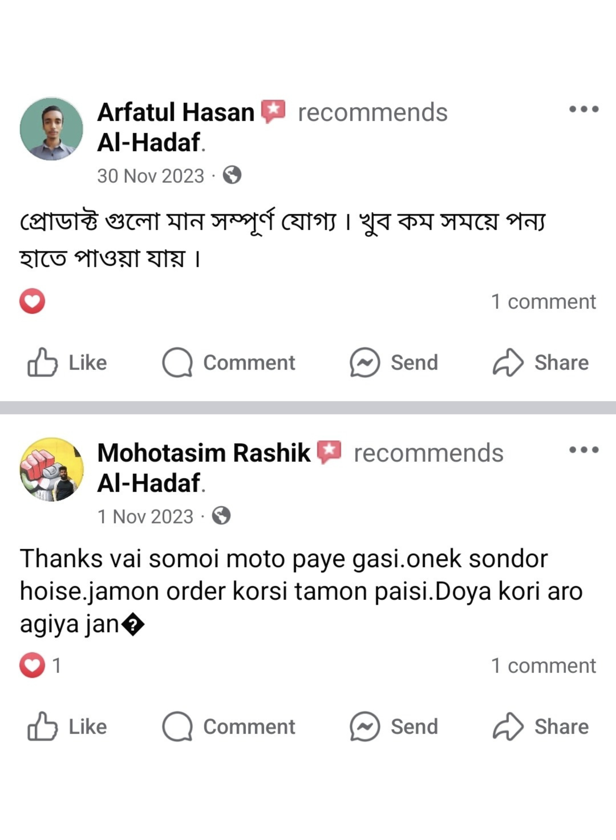
Task: Open the 30 Nov 2023 post timestamp
Action: pyautogui.click(x=151, y=176)
